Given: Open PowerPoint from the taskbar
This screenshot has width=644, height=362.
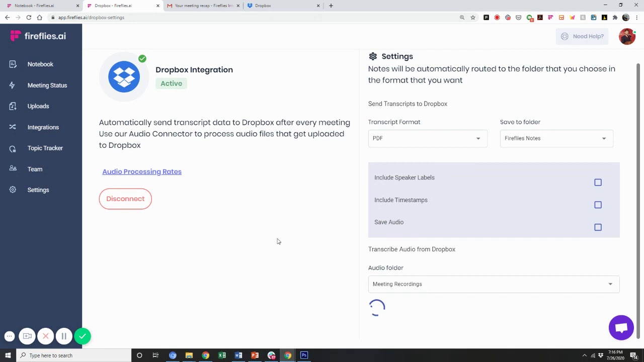Looking at the screenshot, I should [x=255, y=355].
